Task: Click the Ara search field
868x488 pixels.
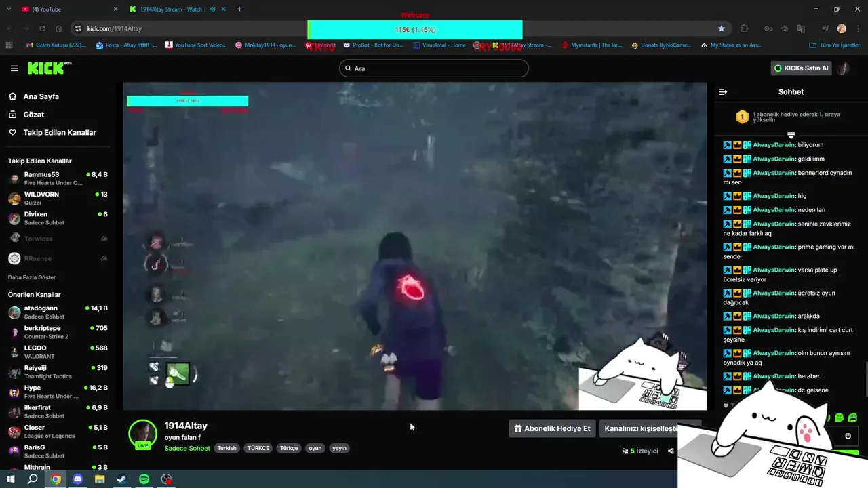Action: [434, 68]
